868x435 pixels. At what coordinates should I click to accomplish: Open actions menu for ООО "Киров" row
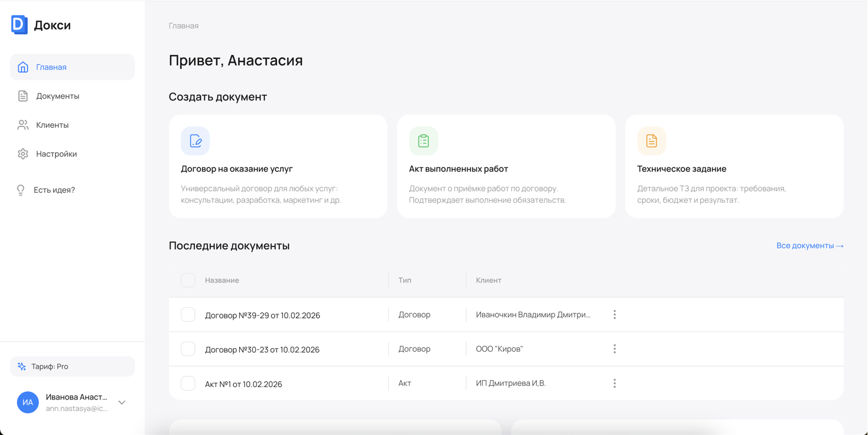[615, 349]
